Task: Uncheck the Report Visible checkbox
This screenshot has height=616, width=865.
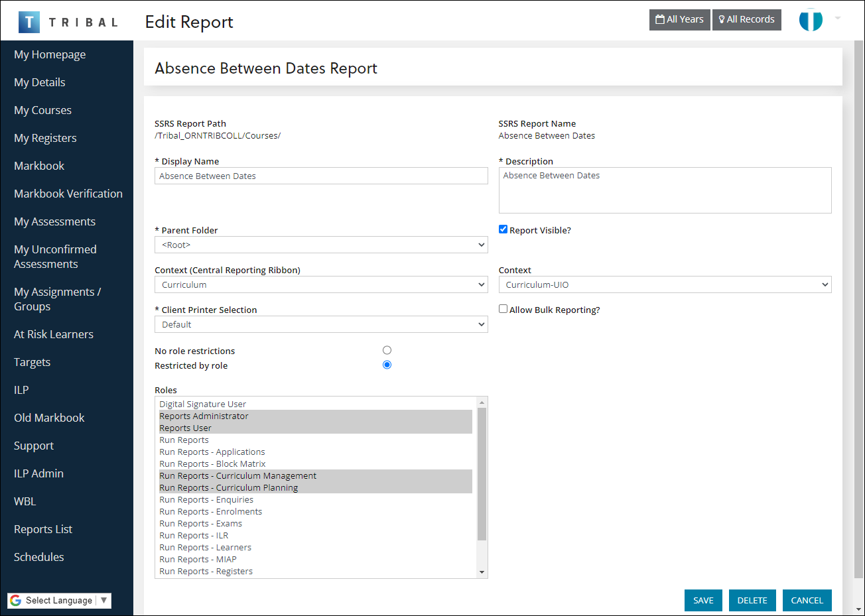Action: 503,229
